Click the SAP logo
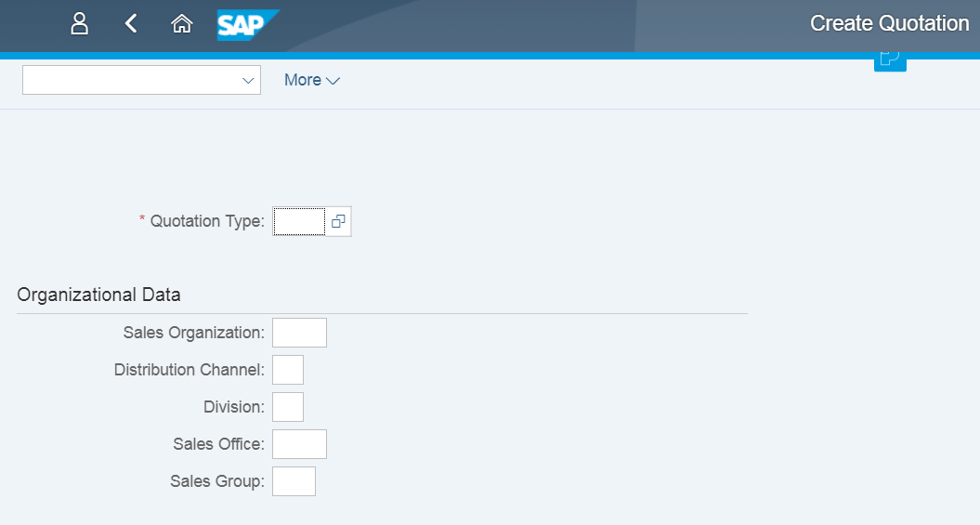The height and width of the screenshot is (525, 980). coord(247,25)
